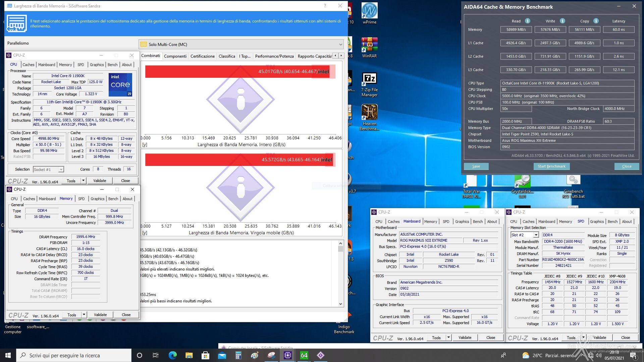Click the Memory Latency 60.0 ns field

tap(619, 29)
